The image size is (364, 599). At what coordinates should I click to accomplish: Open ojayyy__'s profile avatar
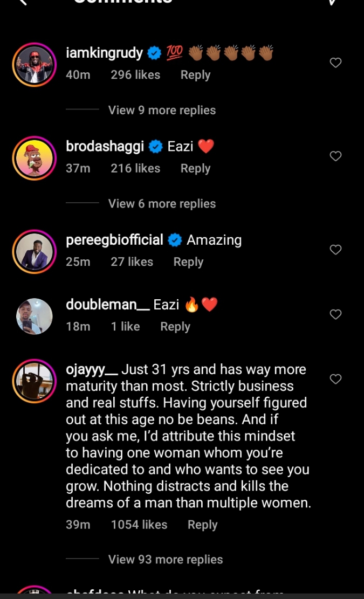pos(34,381)
